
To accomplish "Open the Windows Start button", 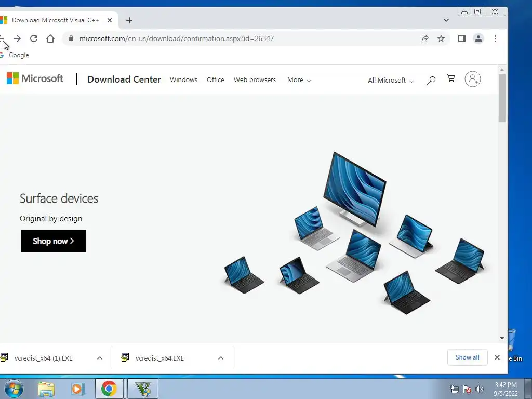I will pos(14,389).
